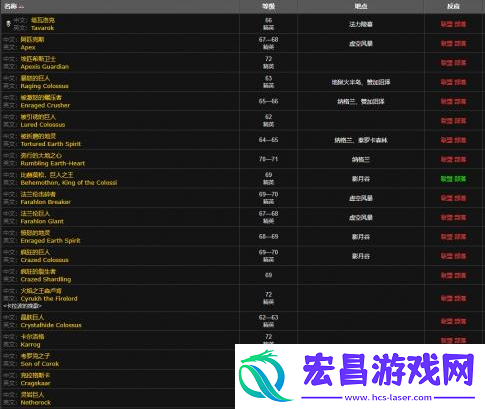Select the Crystalhide Colossus link

click(x=51, y=325)
